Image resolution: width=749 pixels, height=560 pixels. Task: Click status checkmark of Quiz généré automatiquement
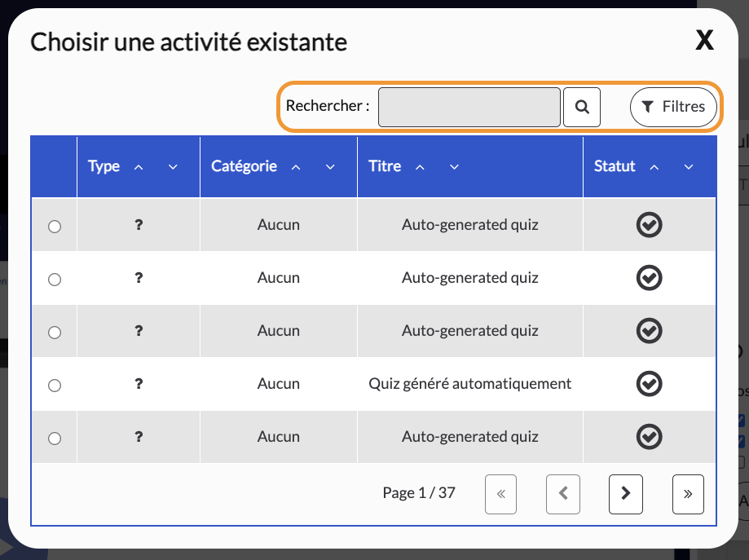[x=650, y=384]
